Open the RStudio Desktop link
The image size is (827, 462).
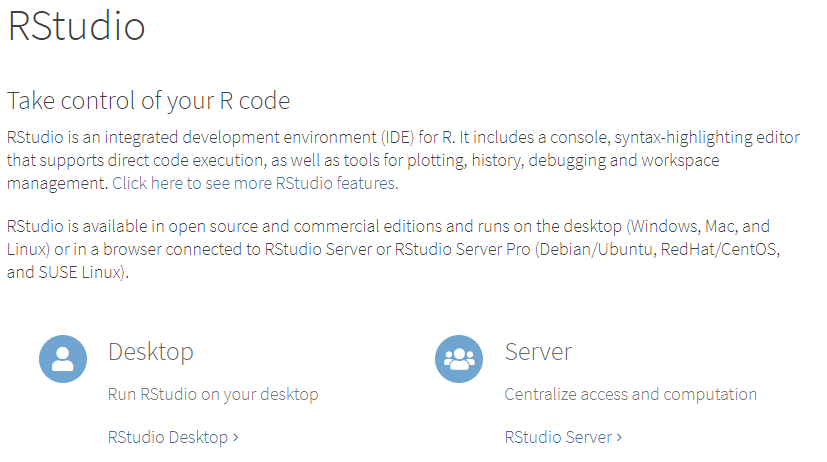[x=173, y=437]
